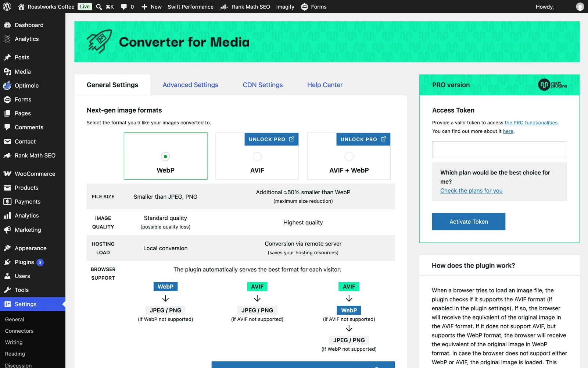Click the Payments icon in sidebar
Viewport: 588px width, 368px height.
7,202
